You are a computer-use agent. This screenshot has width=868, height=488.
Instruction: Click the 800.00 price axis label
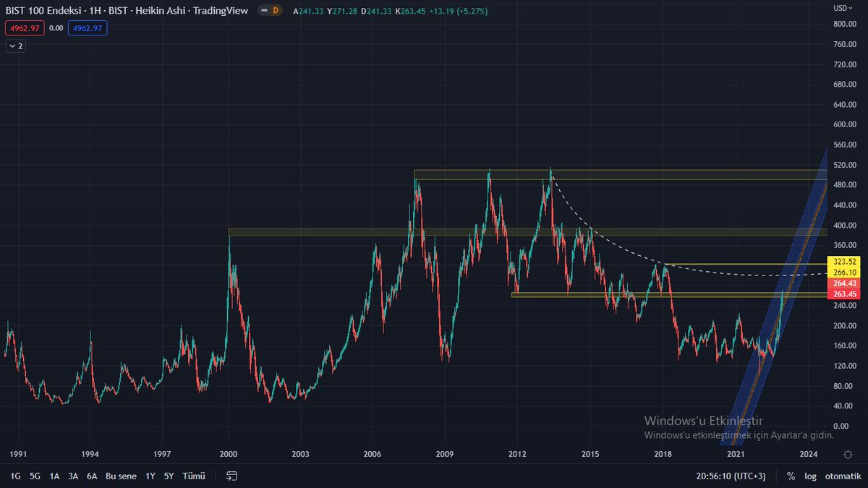[x=846, y=23]
